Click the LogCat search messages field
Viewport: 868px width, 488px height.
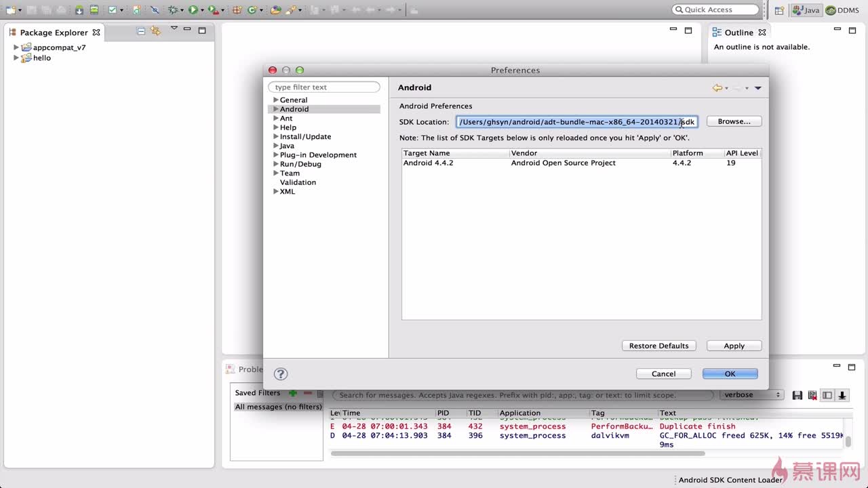pyautogui.click(x=523, y=395)
